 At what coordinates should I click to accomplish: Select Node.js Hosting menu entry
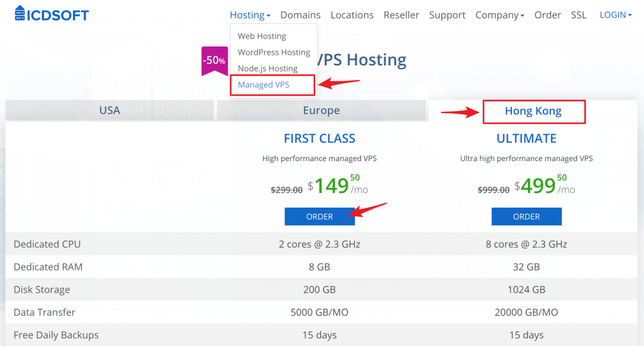(268, 69)
